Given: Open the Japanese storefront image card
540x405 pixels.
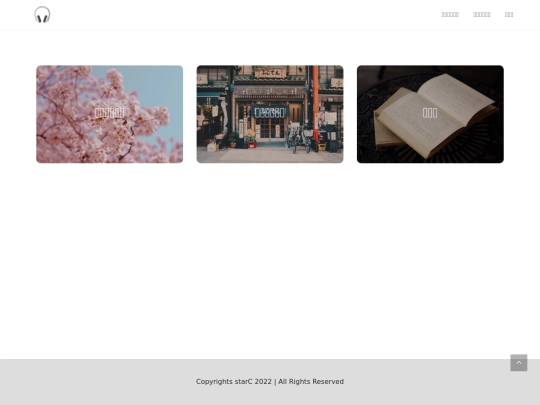Looking at the screenshot, I should tap(270, 114).
